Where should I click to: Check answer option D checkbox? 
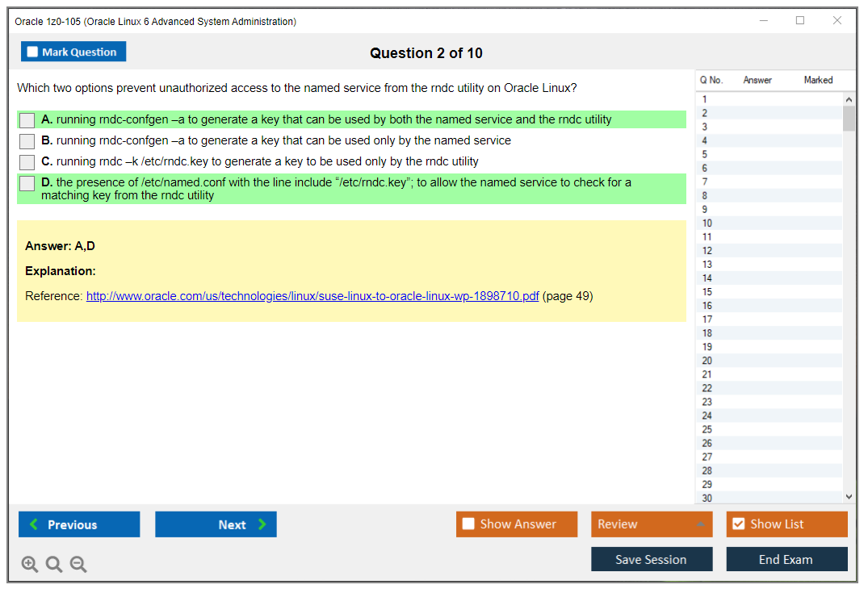point(27,183)
